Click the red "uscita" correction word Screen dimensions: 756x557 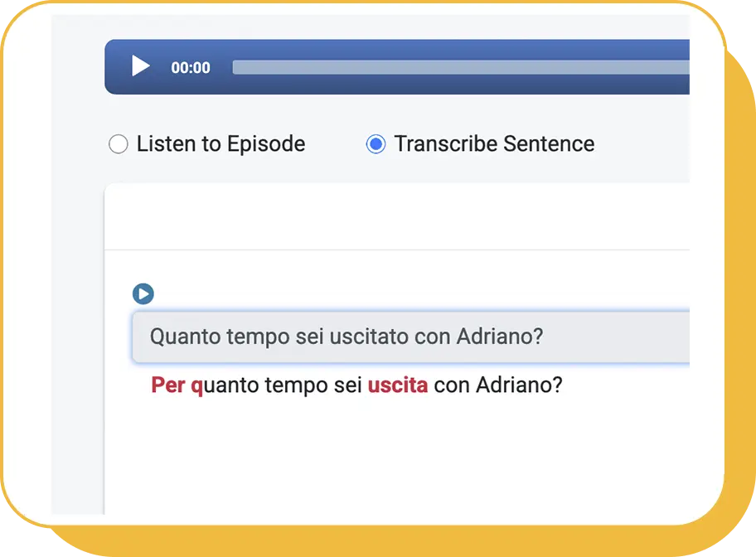pos(398,385)
